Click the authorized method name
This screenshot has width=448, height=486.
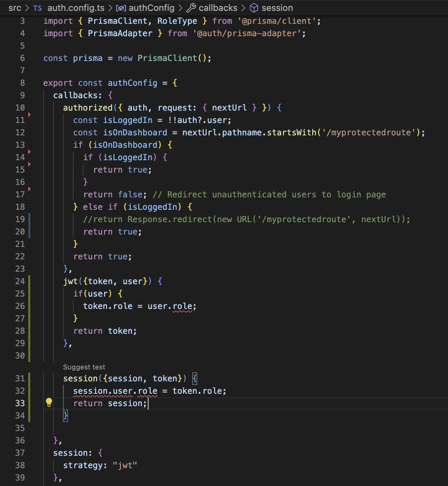(x=88, y=108)
